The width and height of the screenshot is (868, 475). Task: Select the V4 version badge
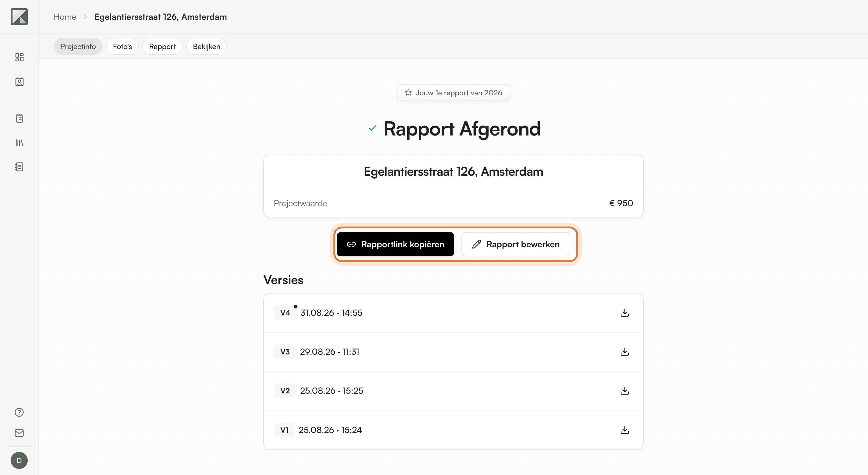(x=285, y=313)
